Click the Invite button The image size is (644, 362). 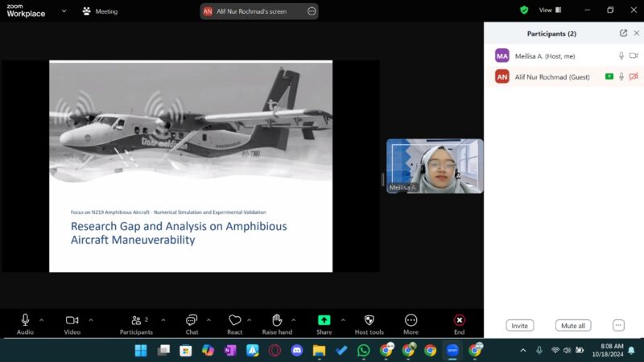[519, 326]
